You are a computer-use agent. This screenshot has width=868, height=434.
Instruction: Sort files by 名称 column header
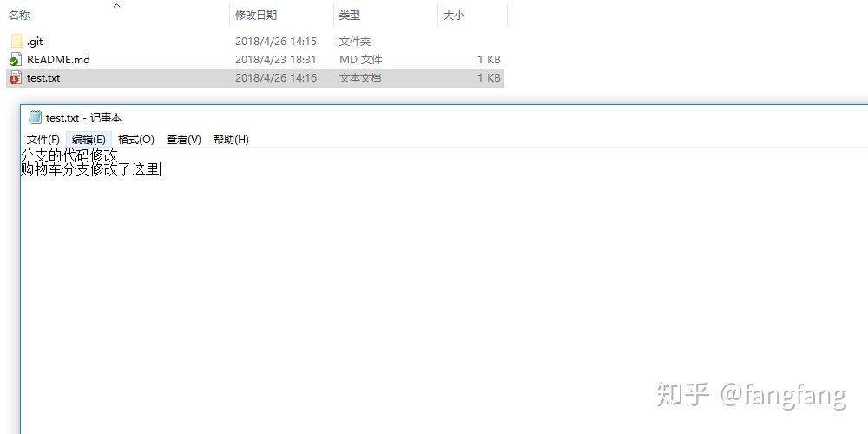19,16
